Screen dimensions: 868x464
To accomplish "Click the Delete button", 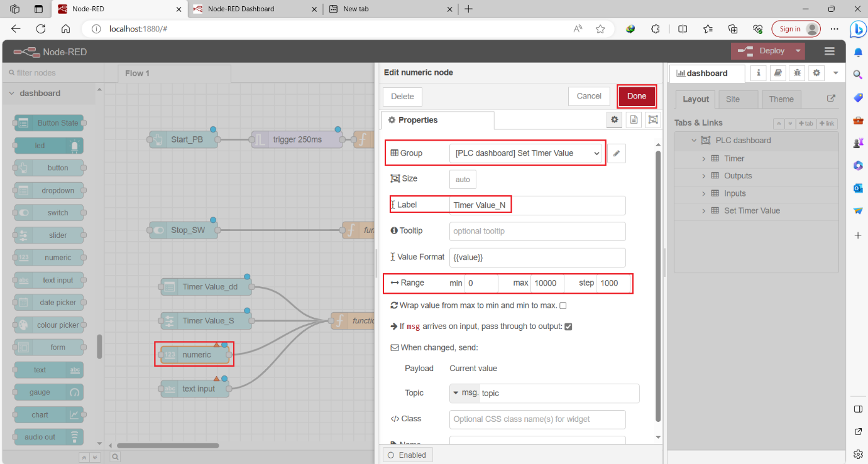I will (x=402, y=96).
